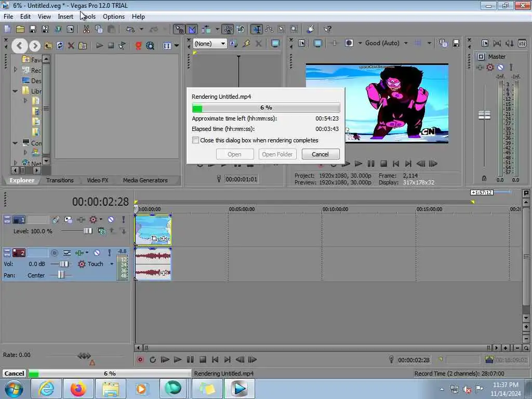532x399 pixels.
Task: Click the Master bus volume fader
Action: point(484,115)
